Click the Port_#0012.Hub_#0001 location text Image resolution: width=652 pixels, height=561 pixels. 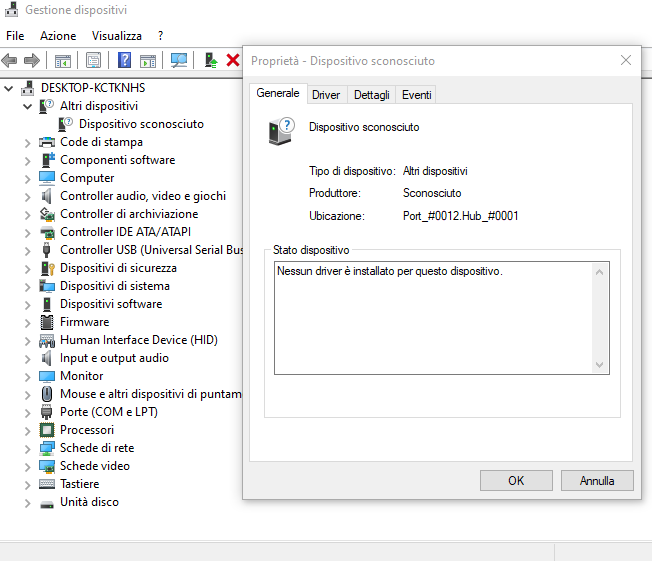coord(460,216)
